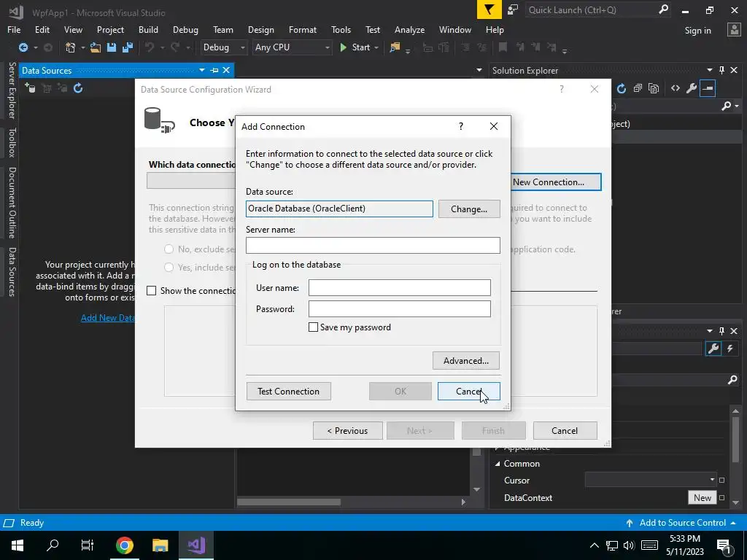Image resolution: width=747 pixels, height=560 pixels.
Task: Click the Refresh icon in Data Sources panel
Action: pos(78,88)
